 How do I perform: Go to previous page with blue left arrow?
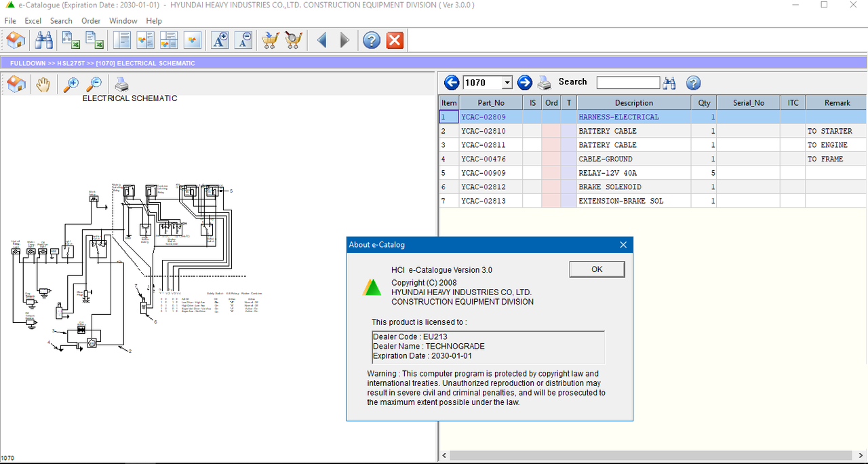[x=452, y=83]
